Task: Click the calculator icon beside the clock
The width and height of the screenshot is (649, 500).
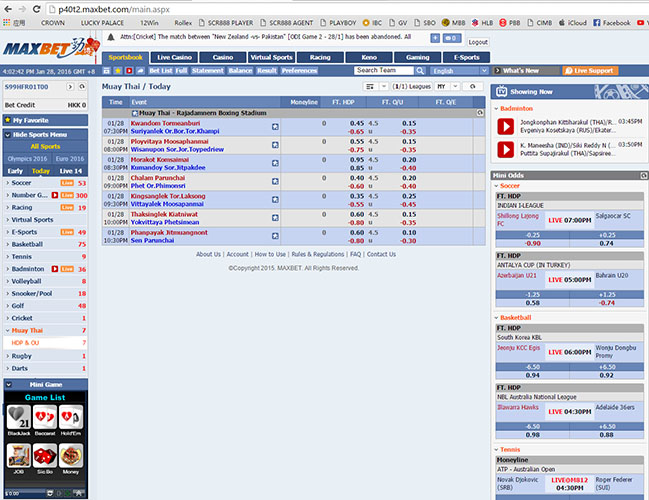Action: tap(107, 71)
